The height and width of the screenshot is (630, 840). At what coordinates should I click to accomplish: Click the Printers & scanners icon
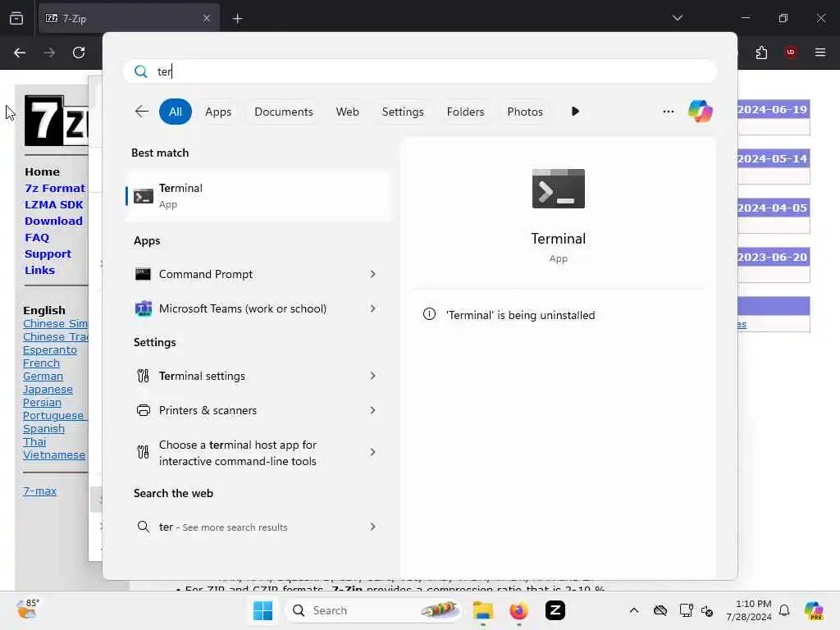pyautogui.click(x=143, y=410)
